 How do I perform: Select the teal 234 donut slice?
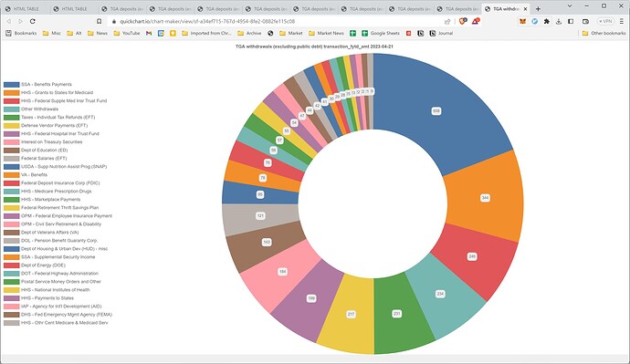[440, 294]
